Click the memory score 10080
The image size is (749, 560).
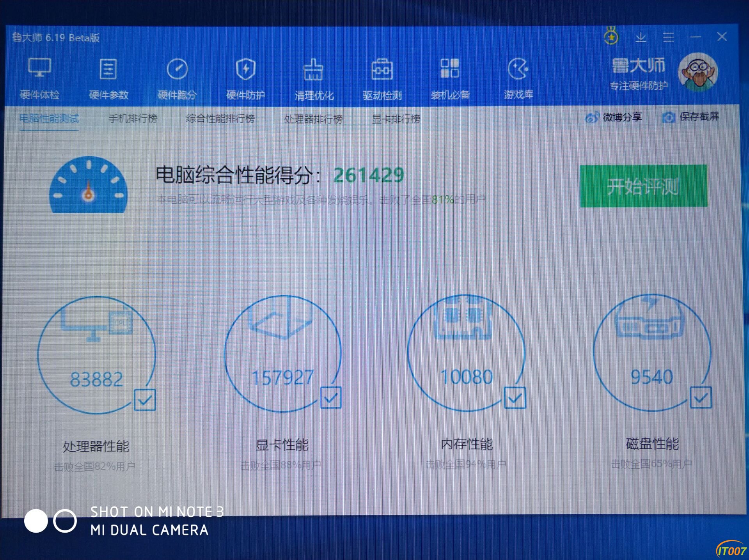click(x=467, y=377)
